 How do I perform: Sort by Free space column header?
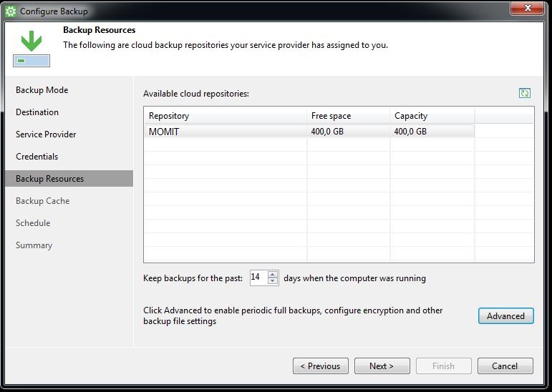coord(348,116)
